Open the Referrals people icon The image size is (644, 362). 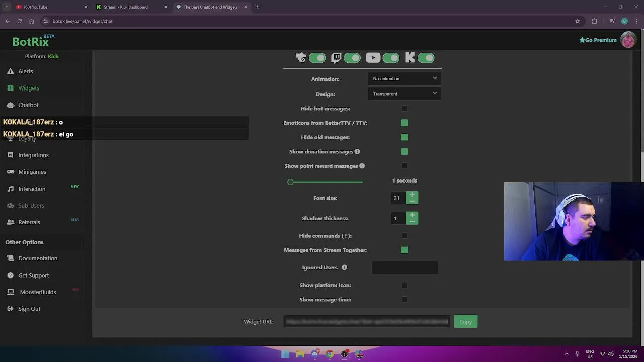click(11, 222)
